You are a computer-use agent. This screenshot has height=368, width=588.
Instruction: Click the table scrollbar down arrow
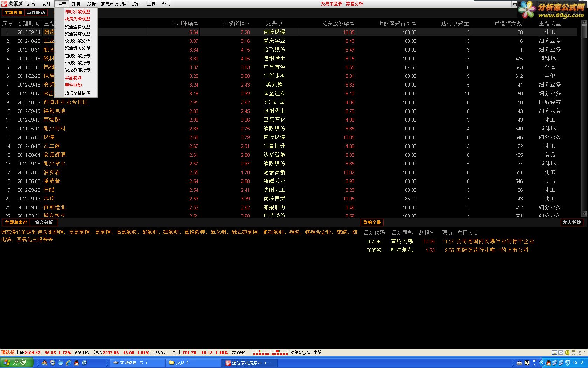pos(584,213)
